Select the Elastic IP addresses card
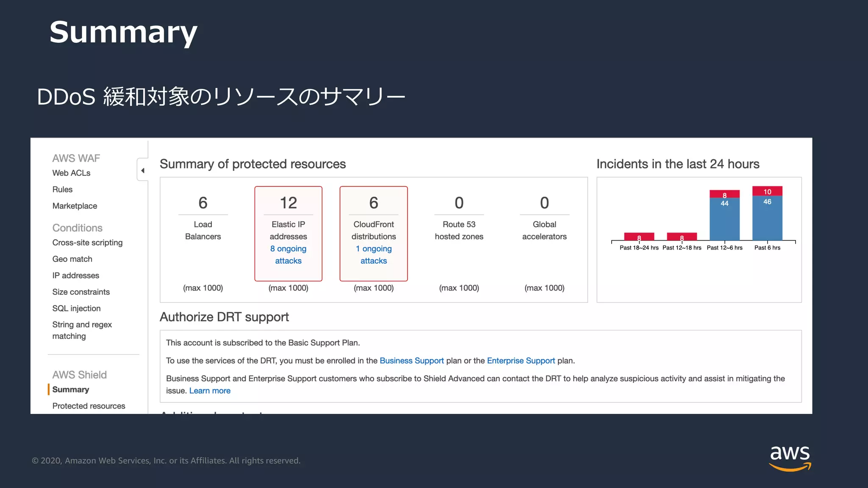The image size is (868, 488). click(x=288, y=233)
